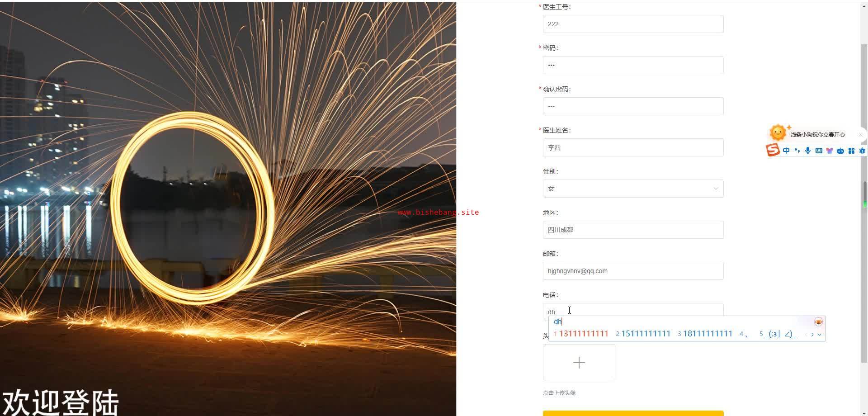Open the Sogou soft keyboard icon

(x=819, y=151)
